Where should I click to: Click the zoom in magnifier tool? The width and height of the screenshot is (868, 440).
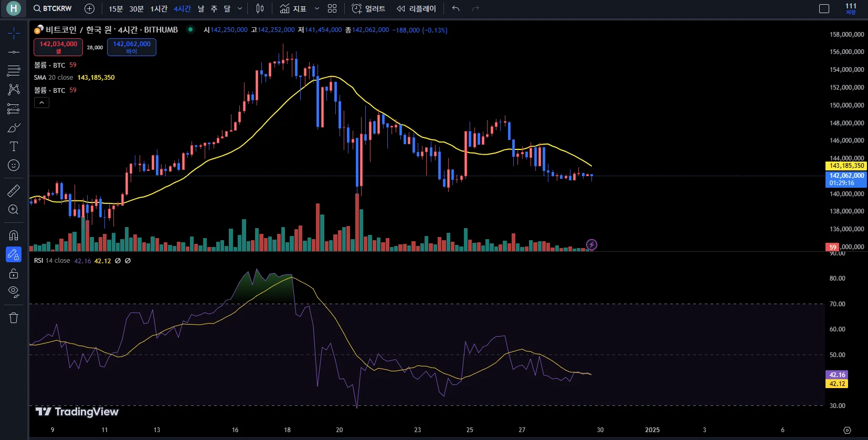click(x=14, y=210)
